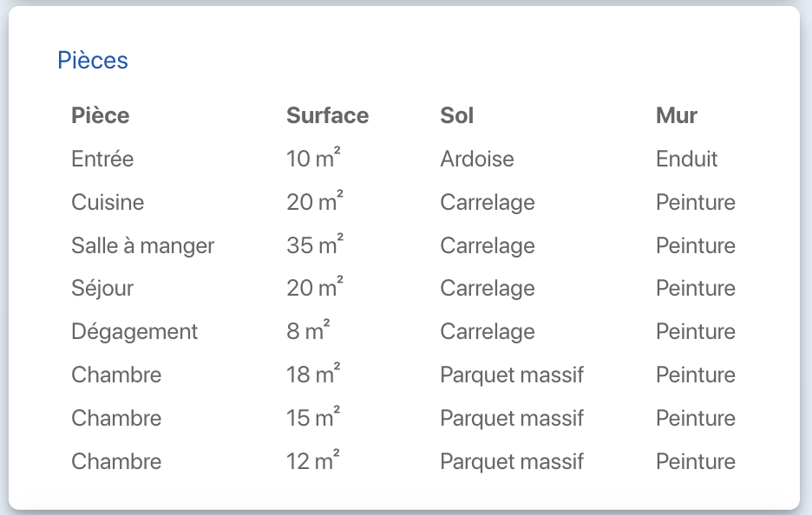Select the Salle à manger row label
The image size is (812, 515).
click(142, 246)
